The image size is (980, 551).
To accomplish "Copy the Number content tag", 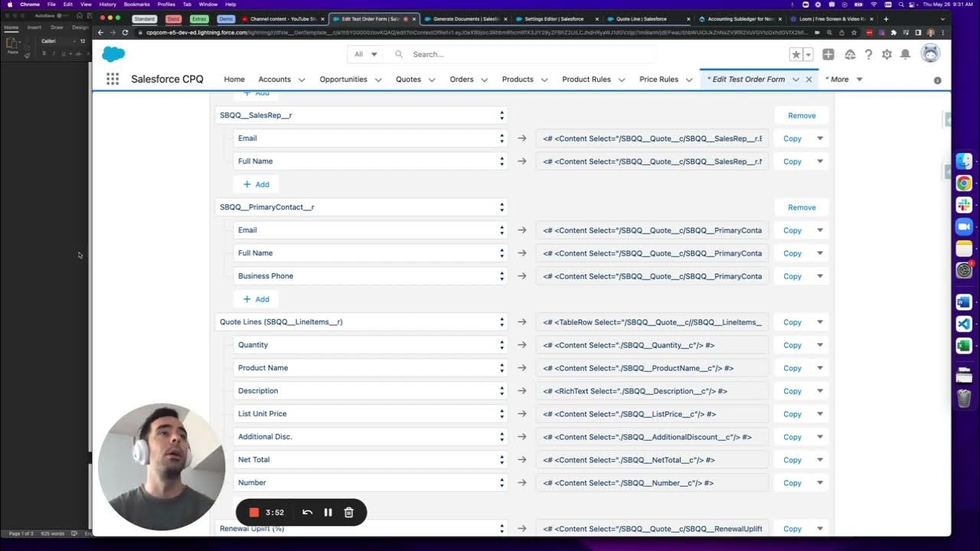I will 792,483.
